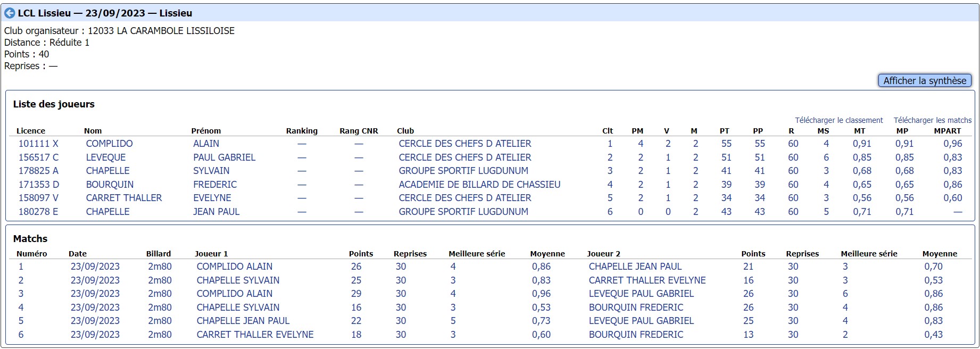Select licence 180278 E

(38, 212)
